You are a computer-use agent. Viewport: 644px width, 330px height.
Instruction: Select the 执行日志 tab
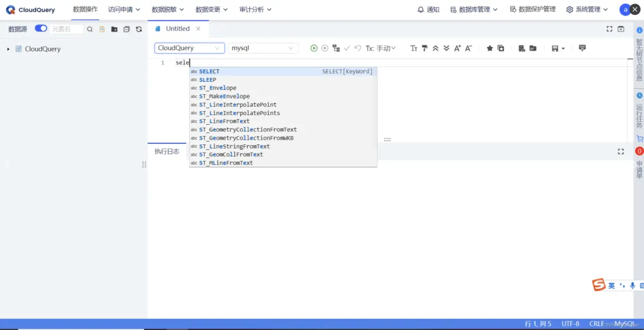click(x=167, y=151)
